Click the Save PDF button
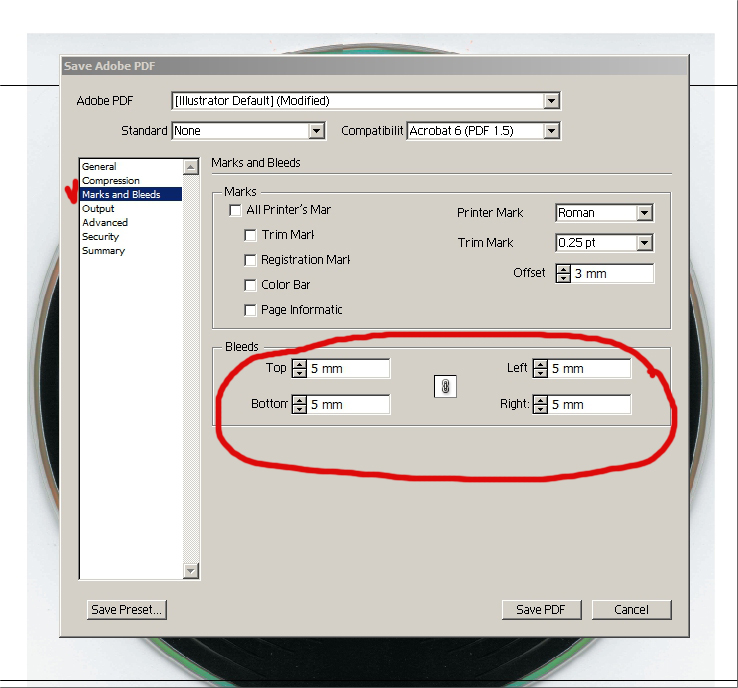The width and height of the screenshot is (738, 688). 541,609
